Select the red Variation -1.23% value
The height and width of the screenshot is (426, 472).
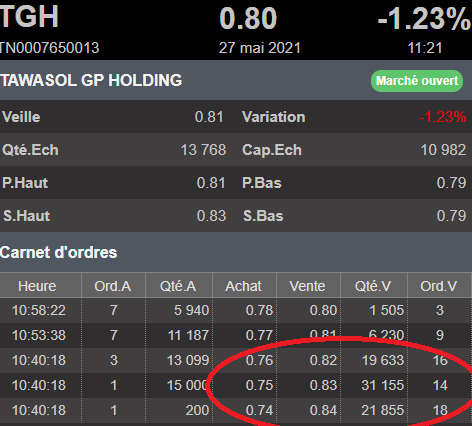point(442,117)
